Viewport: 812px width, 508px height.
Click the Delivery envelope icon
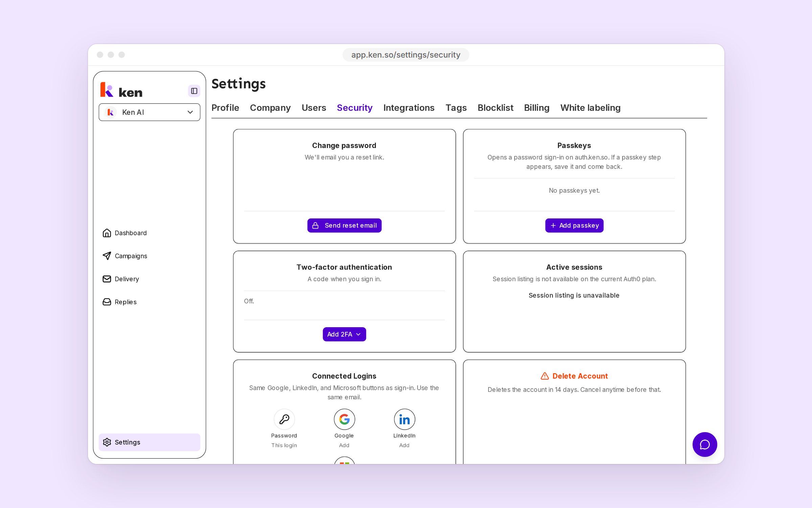(107, 279)
